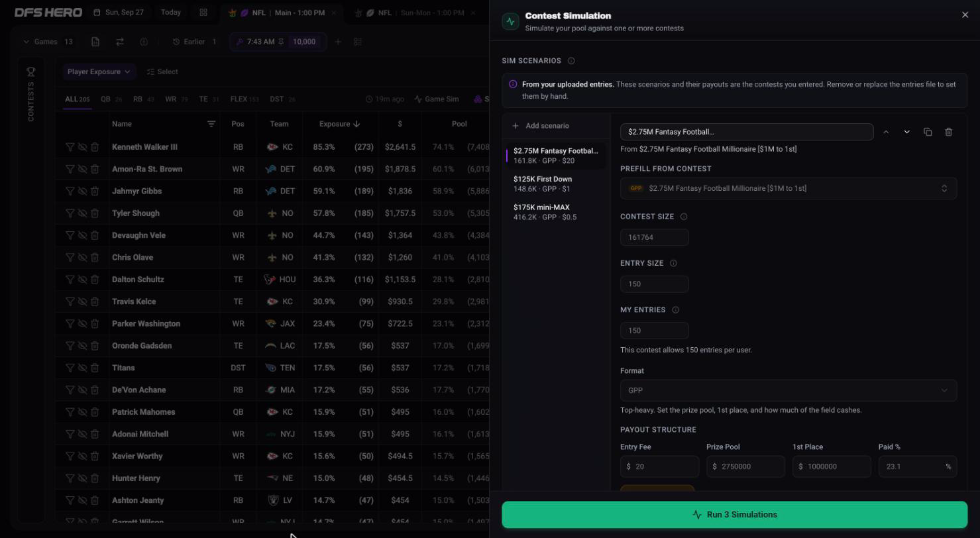Click the Contest Size input field

tap(655, 237)
